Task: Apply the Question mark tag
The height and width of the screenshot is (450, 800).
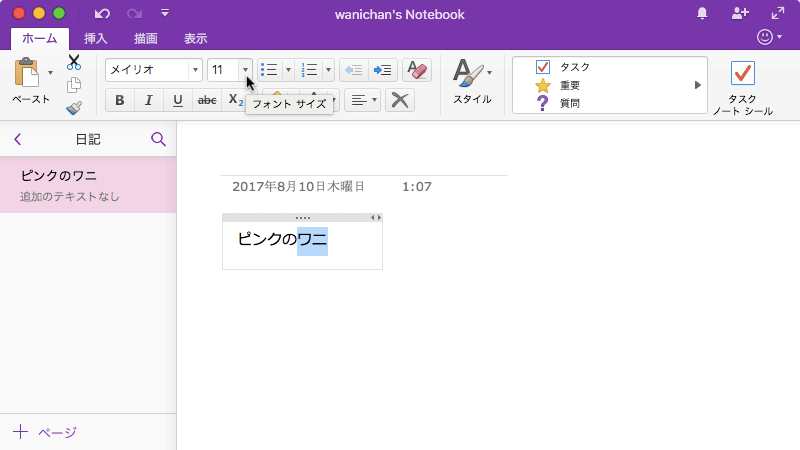Action: [x=542, y=103]
